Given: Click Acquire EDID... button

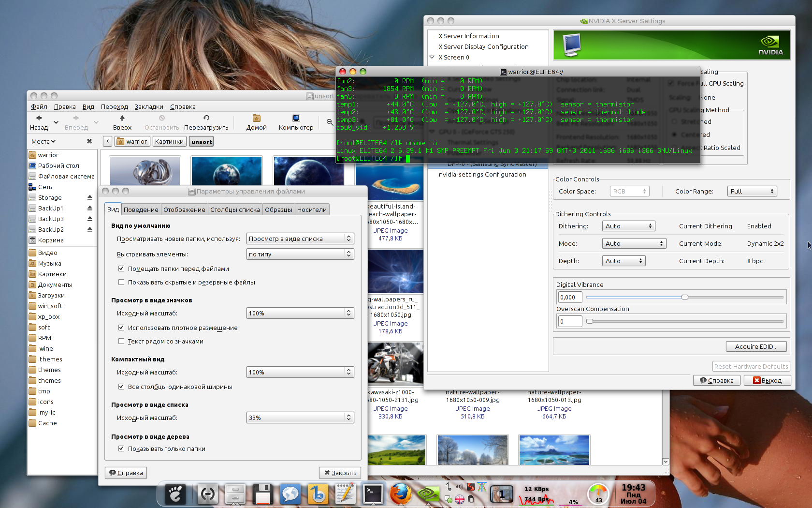Looking at the screenshot, I should (756, 346).
